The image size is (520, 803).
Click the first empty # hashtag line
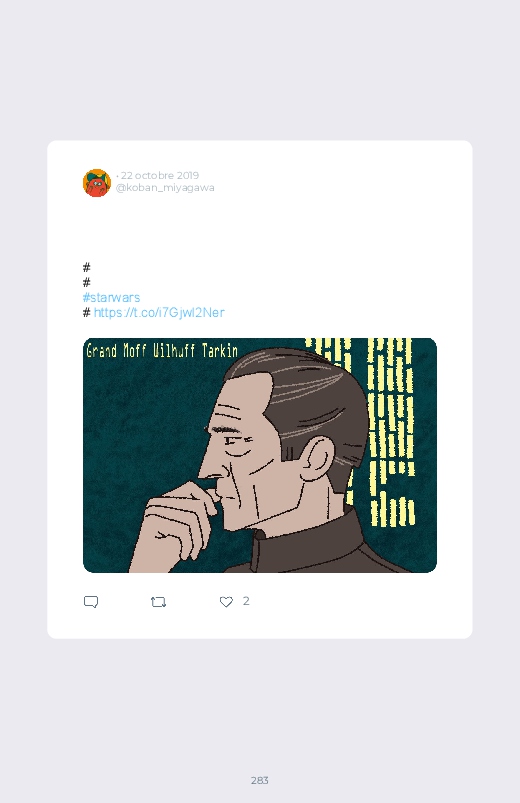coord(87,267)
